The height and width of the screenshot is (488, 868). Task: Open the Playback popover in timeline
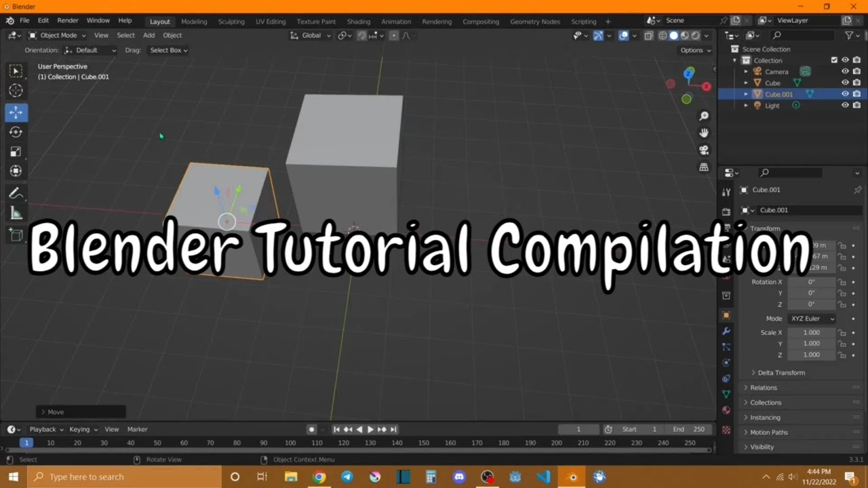[46, 429]
